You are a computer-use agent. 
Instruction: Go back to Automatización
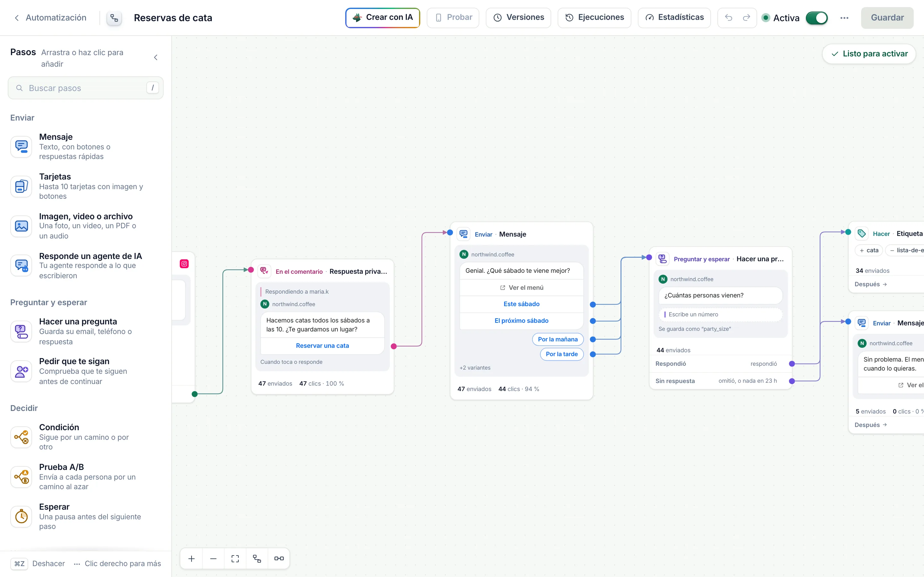[50, 18]
